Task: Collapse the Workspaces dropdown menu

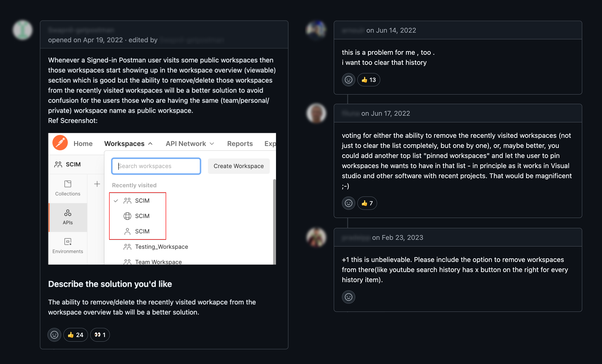Action: [128, 144]
